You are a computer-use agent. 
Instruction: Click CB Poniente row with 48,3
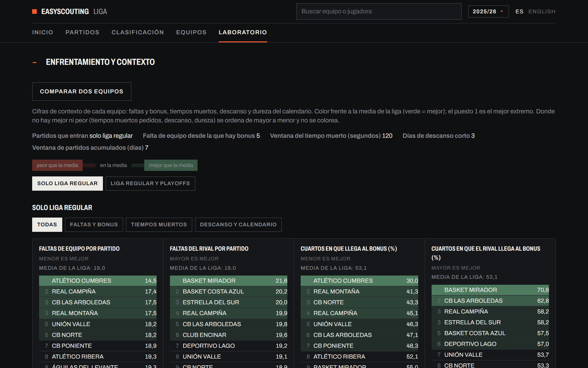tap(359, 346)
